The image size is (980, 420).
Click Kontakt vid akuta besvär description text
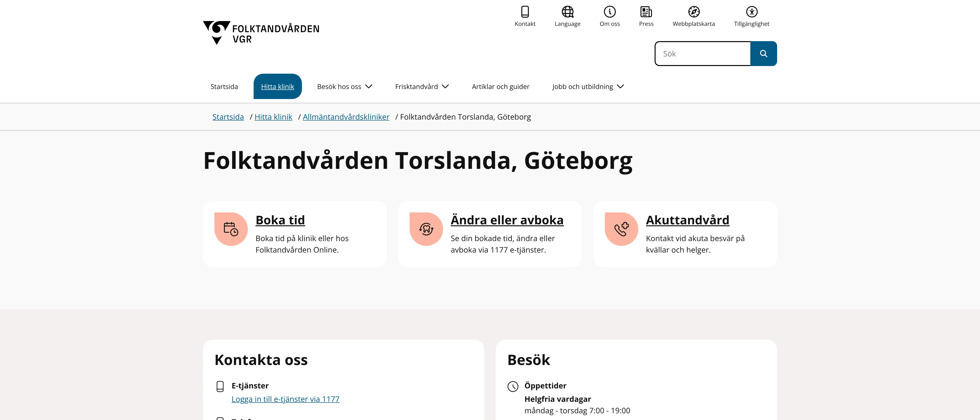pos(695,244)
